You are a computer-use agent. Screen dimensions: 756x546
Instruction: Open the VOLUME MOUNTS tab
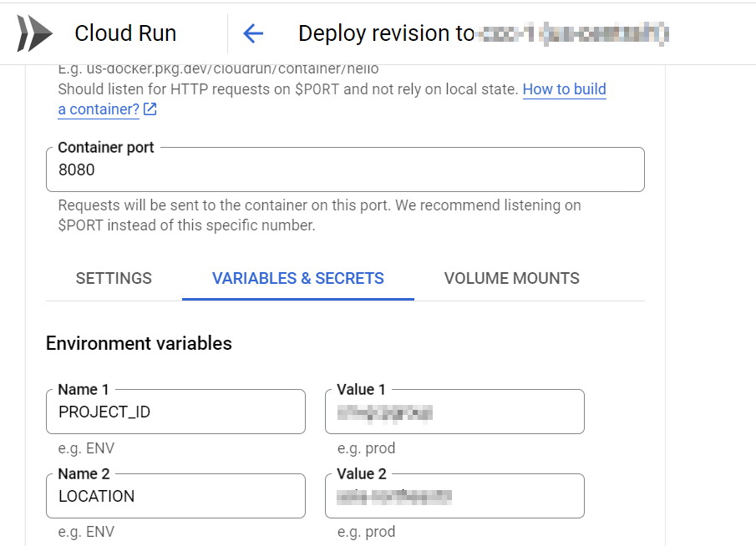(x=511, y=279)
